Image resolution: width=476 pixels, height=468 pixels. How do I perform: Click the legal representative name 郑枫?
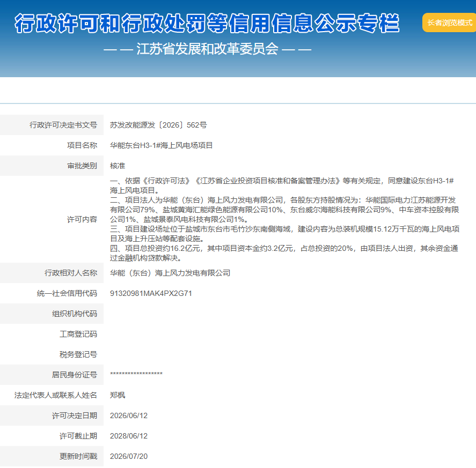118,395
